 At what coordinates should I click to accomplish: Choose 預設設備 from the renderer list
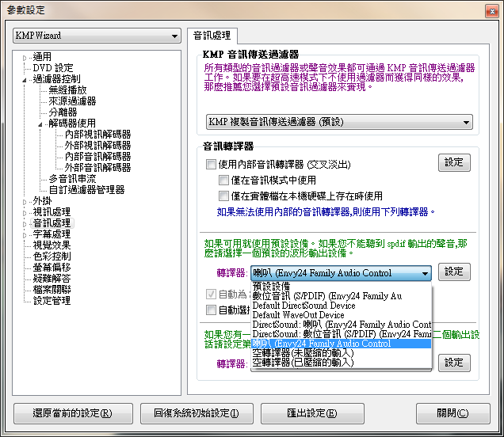(x=341, y=286)
